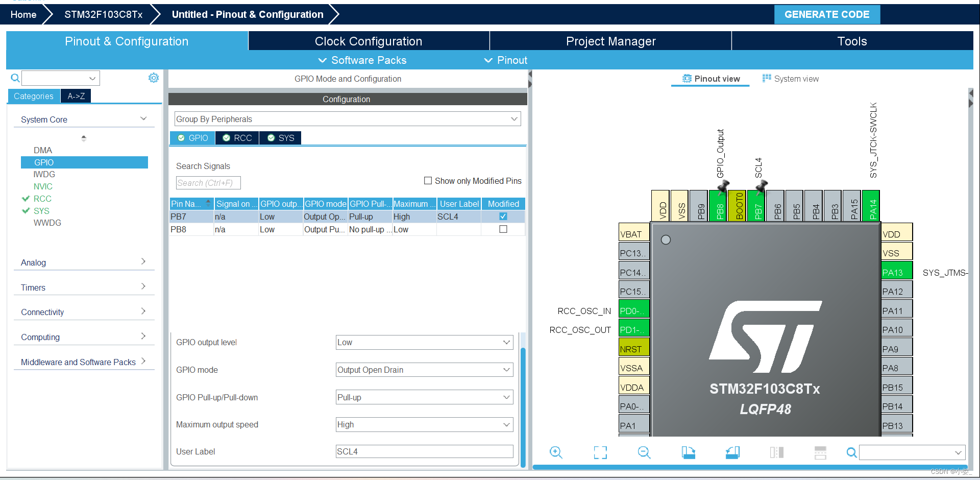Click the Pinout view chip icon
980x480 pixels.
point(687,79)
